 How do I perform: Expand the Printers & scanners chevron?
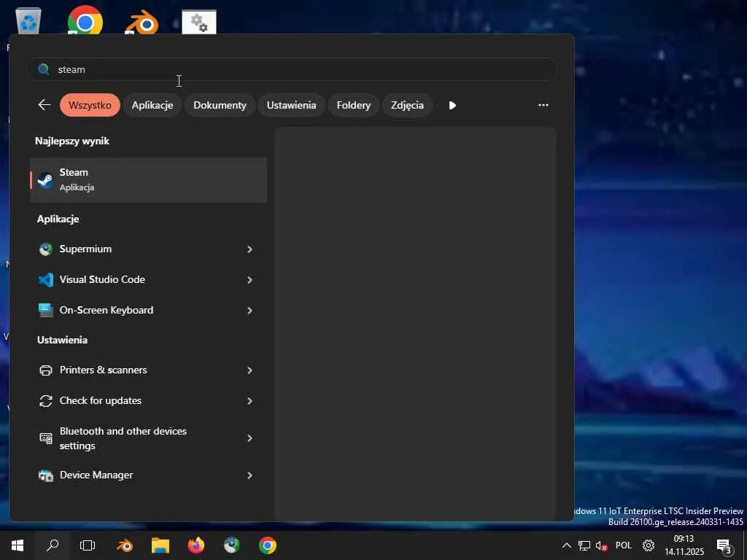(249, 370)
